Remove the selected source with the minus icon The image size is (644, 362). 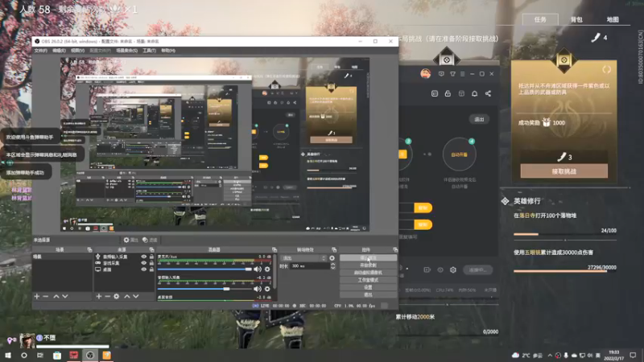(107, 296)
